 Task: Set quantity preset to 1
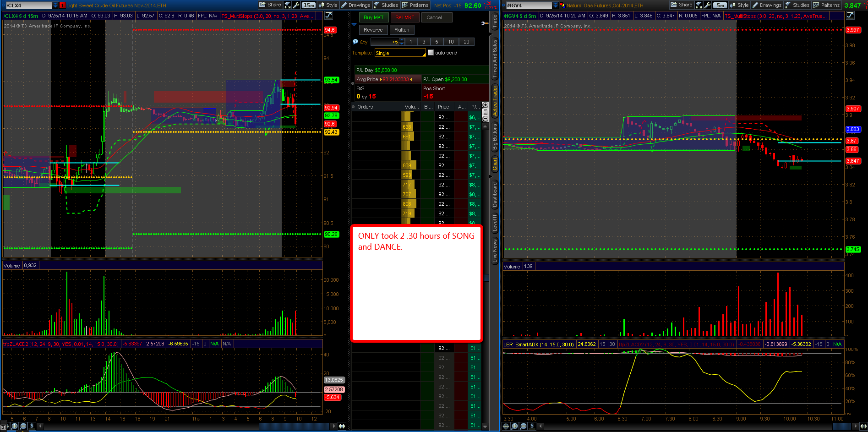click(411, 42)
